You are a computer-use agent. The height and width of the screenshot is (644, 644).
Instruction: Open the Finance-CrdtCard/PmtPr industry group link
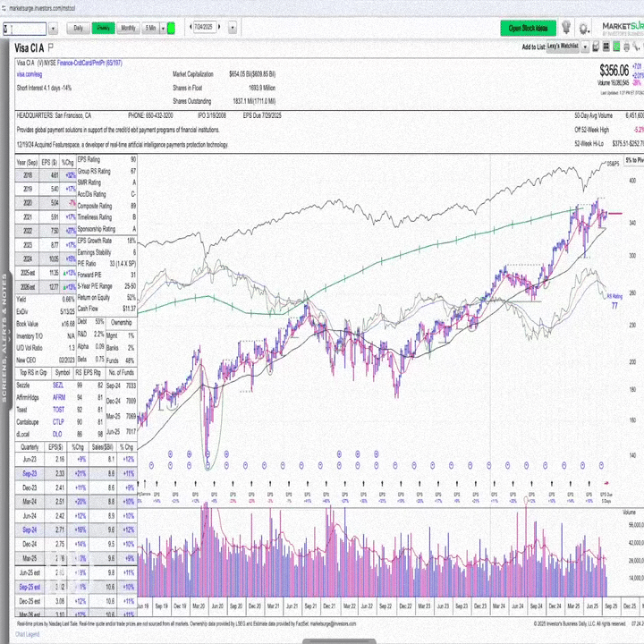tap(89, 63)
